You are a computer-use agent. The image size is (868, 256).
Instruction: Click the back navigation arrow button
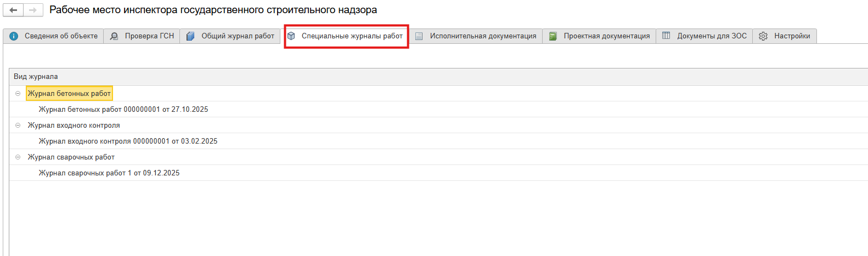pyautogui.click(x=13, y=10)
